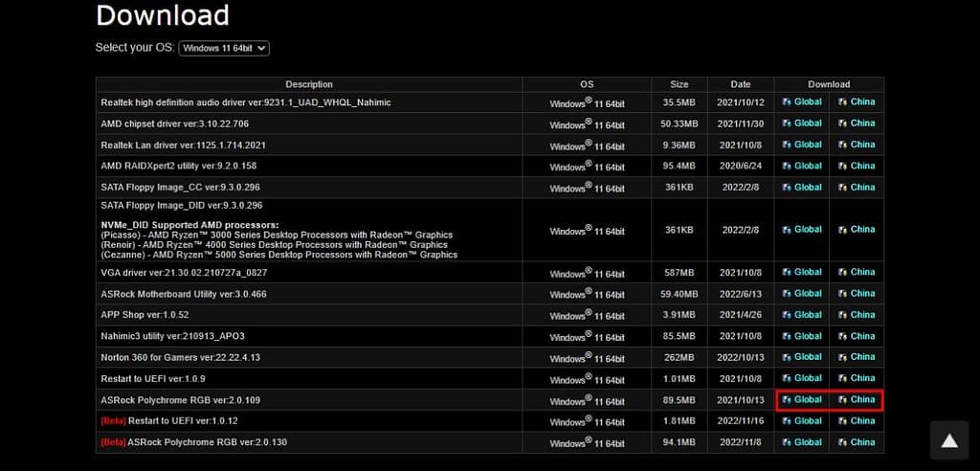
Task: Download Realtek audio driver via China link
Action: 857,102
